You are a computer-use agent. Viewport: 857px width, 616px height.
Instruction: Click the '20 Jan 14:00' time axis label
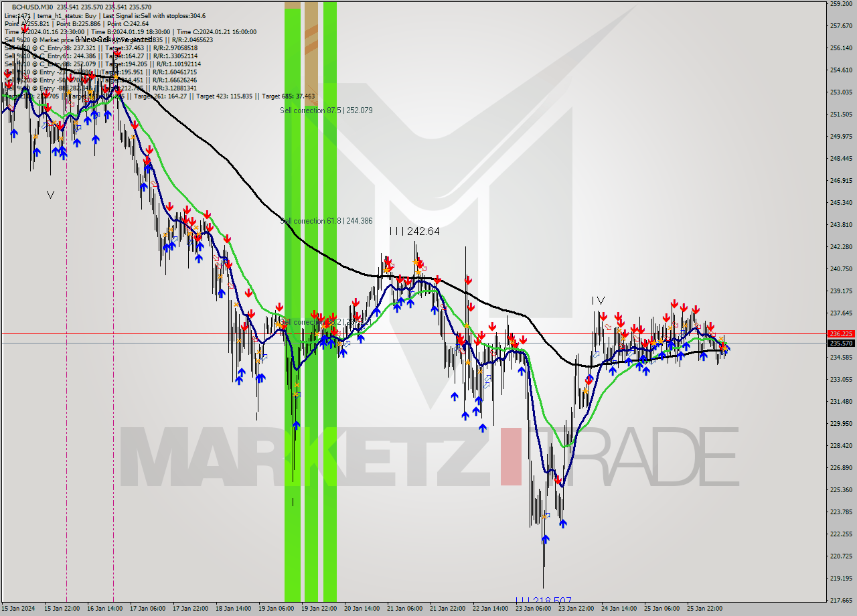[x=361, y=609]
